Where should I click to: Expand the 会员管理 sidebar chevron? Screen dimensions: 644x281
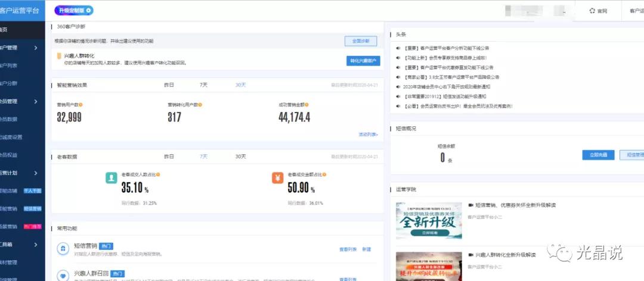(x=36, y=101)
